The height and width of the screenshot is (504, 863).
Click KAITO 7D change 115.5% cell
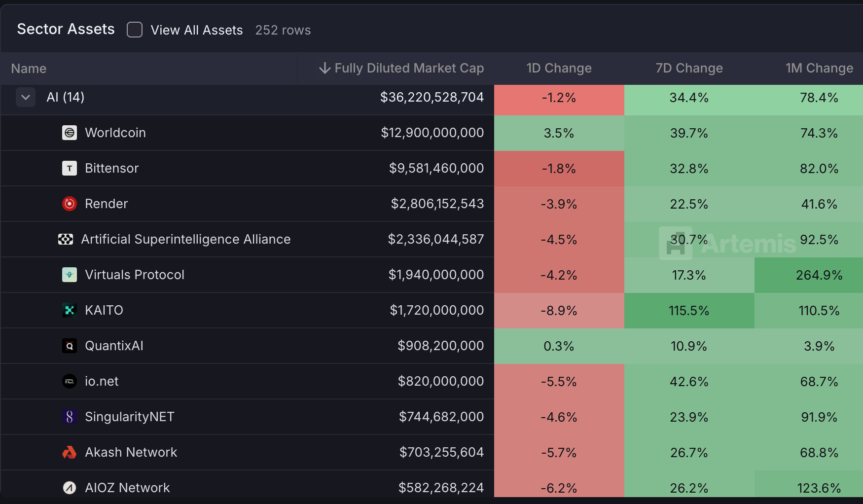click(689, 311)
